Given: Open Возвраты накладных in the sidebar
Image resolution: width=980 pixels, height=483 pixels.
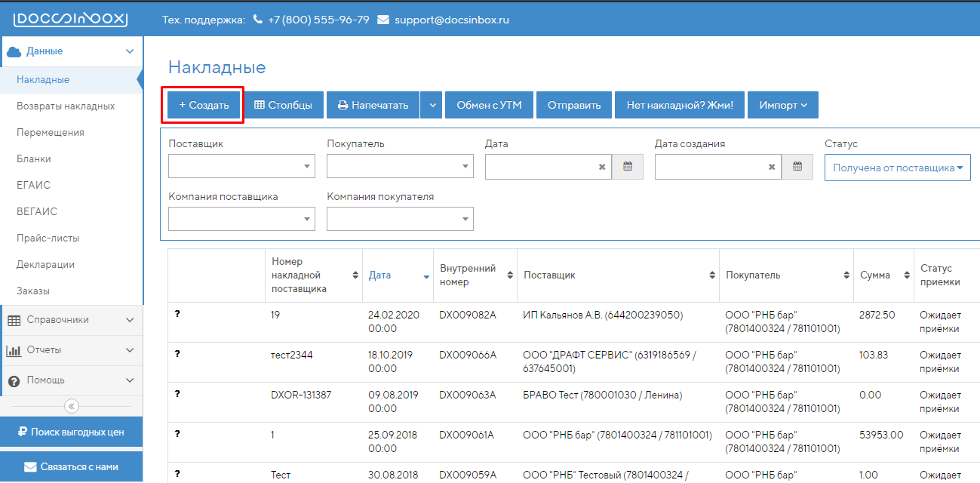Looking at the screenshot, I should click(x=66, y=106).
